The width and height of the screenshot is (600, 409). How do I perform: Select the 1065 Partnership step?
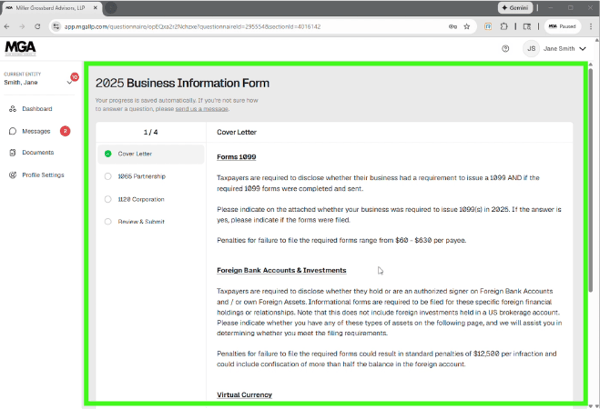point(139,176)
